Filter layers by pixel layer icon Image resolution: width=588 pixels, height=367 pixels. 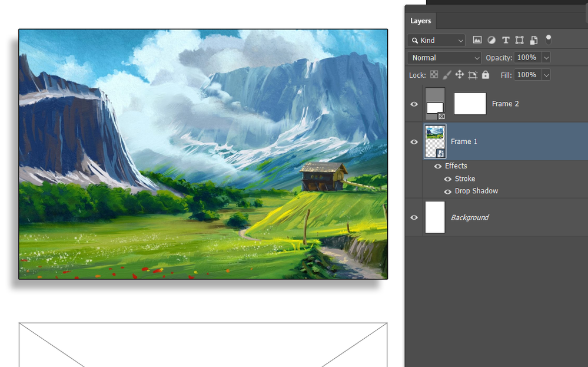(x=477, y=40)
